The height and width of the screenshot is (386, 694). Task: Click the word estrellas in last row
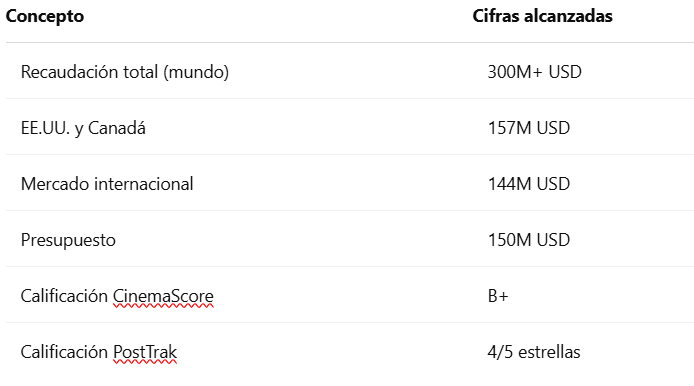pyautogui.click(x=549, y=352)
